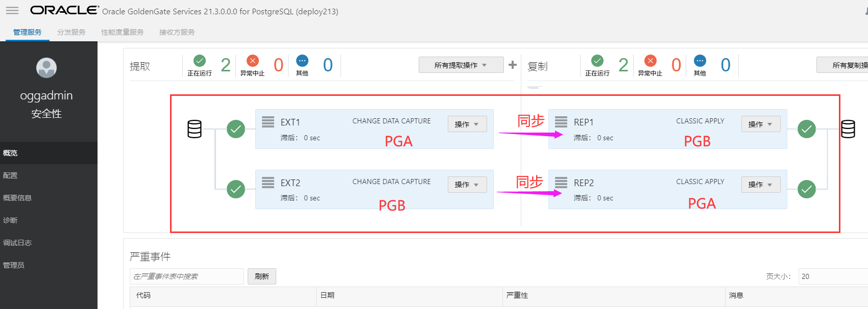868x309 pixels.
Task: Expand the REP2 操作 dropdown
Action: pyautogui.click(x=761, y=185)
